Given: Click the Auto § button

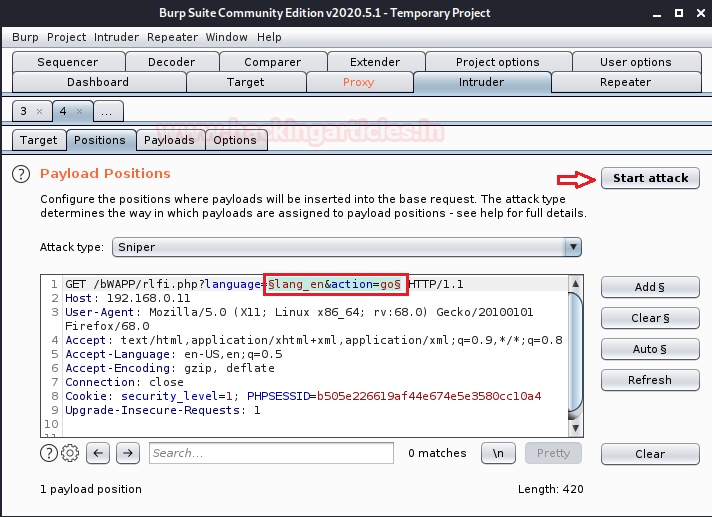Looking at the screenshot, I should click(x=650, y=349).
